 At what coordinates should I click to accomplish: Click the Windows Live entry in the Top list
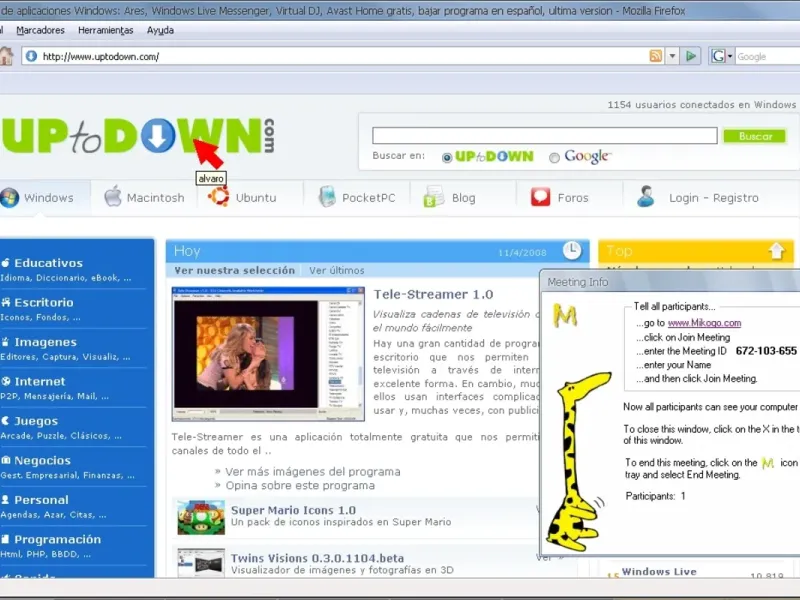point(659,571)
